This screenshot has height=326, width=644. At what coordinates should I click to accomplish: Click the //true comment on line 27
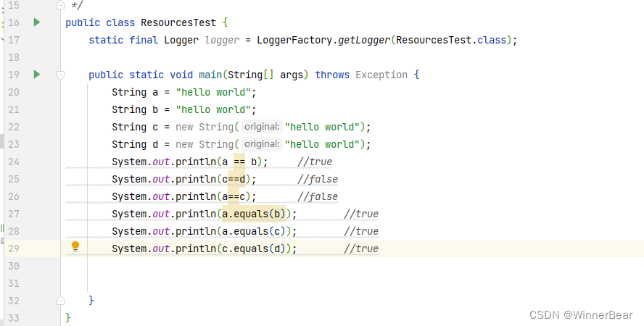coord(361,214)
